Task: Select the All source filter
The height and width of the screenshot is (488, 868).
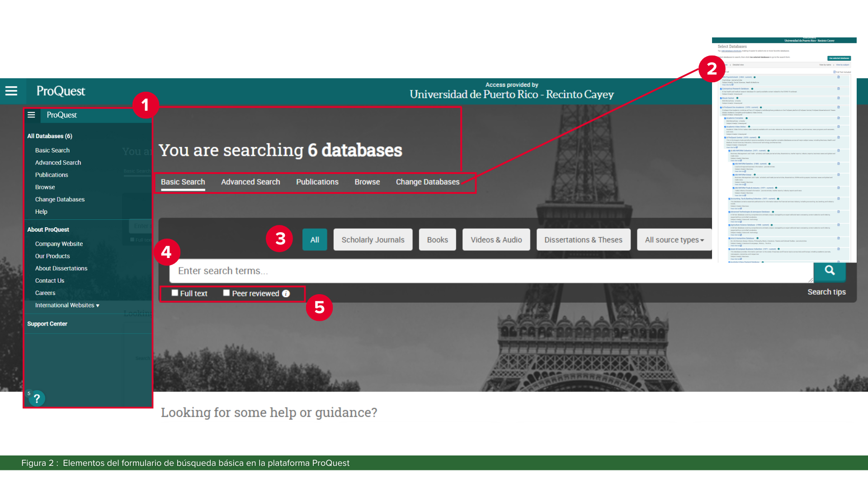Action: point(315,240)
